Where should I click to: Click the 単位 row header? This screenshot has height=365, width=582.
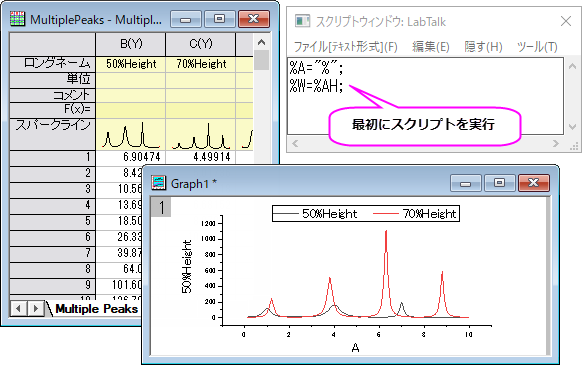[52, 79]
